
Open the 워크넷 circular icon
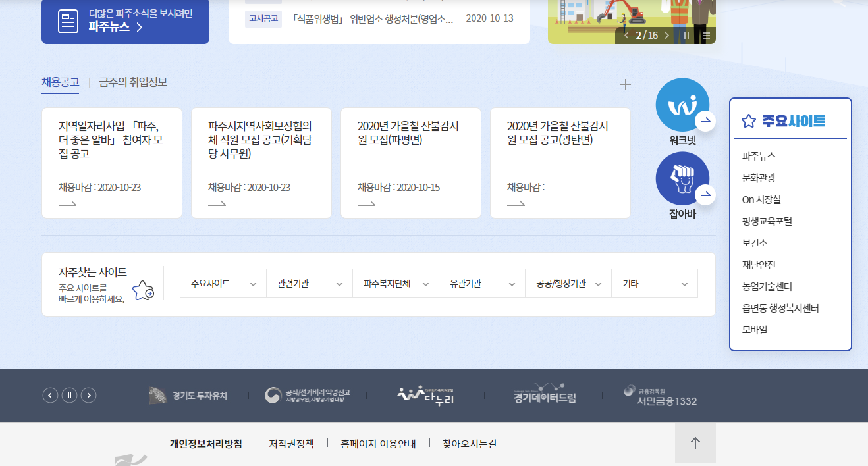682,105
